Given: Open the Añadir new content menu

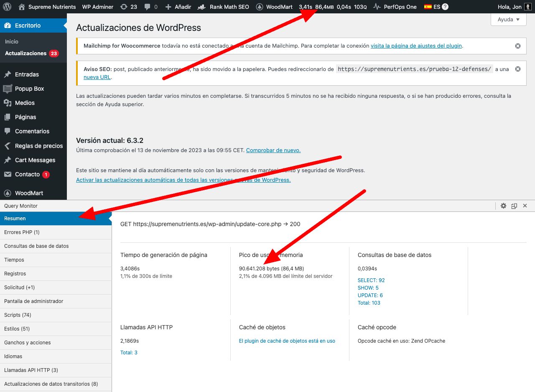Looking at the screenshot, I should [178, 7].
